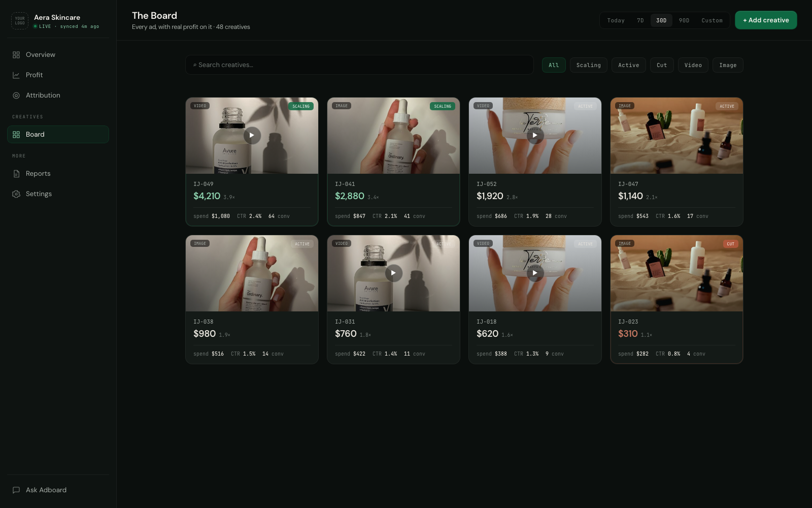Play the IJ-018 video creative
Viewport: 812px width, 508px height.
(x=535, y=273)
